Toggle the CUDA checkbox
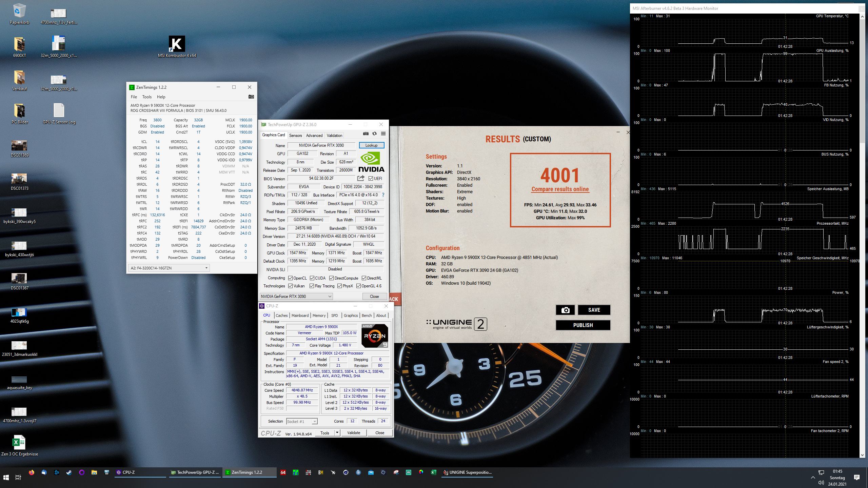This screenshot has height=488, width=868. tap(312, 278)
